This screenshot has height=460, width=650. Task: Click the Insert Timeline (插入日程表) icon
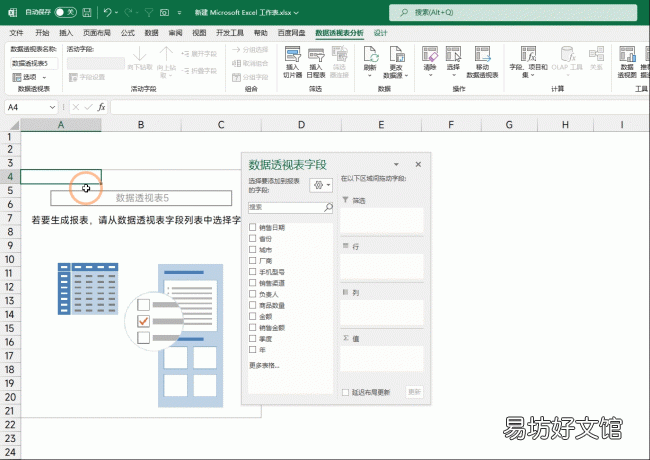(316, 54)
